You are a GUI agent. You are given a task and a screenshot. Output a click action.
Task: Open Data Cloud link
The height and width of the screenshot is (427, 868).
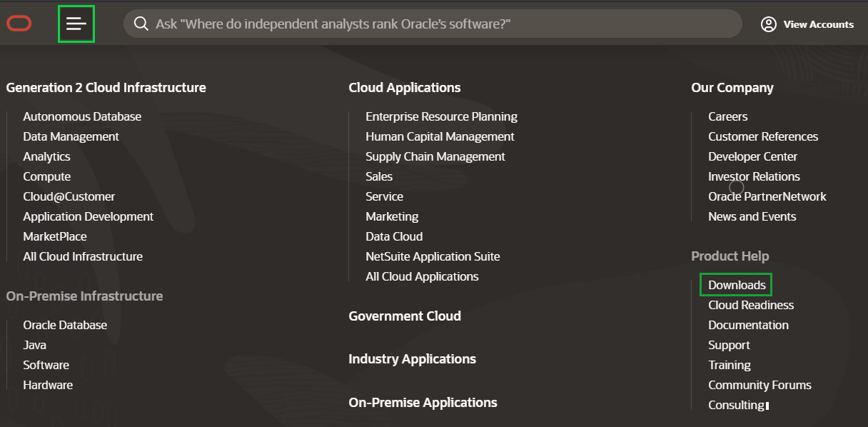tap(394, 236)
